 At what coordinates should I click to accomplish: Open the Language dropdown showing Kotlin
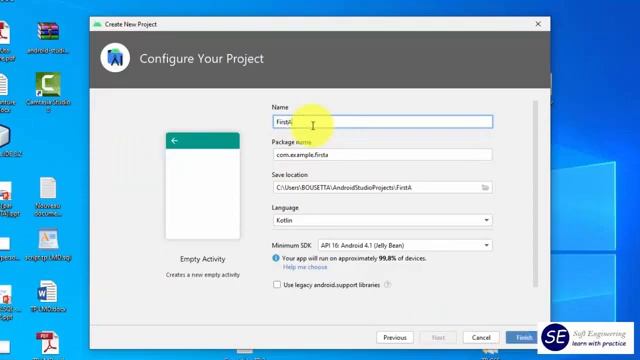click(x=382, y=220)
